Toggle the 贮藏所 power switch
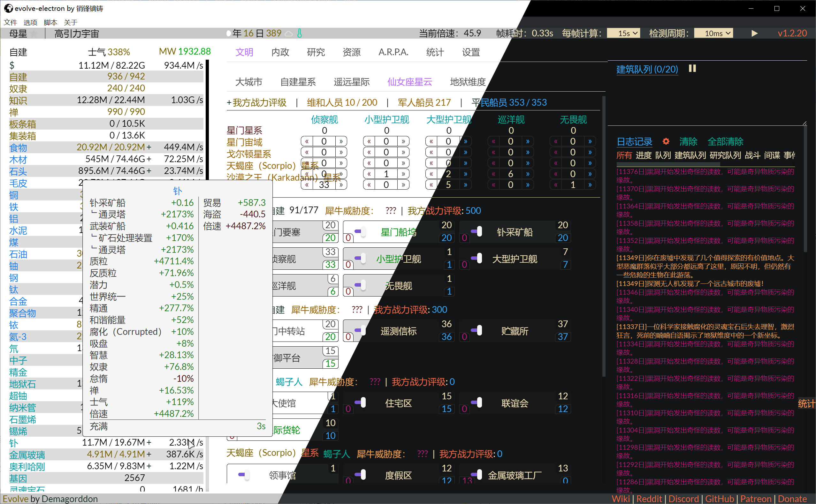This screenshot has width=816, height=504. click(x=477, y=330)
